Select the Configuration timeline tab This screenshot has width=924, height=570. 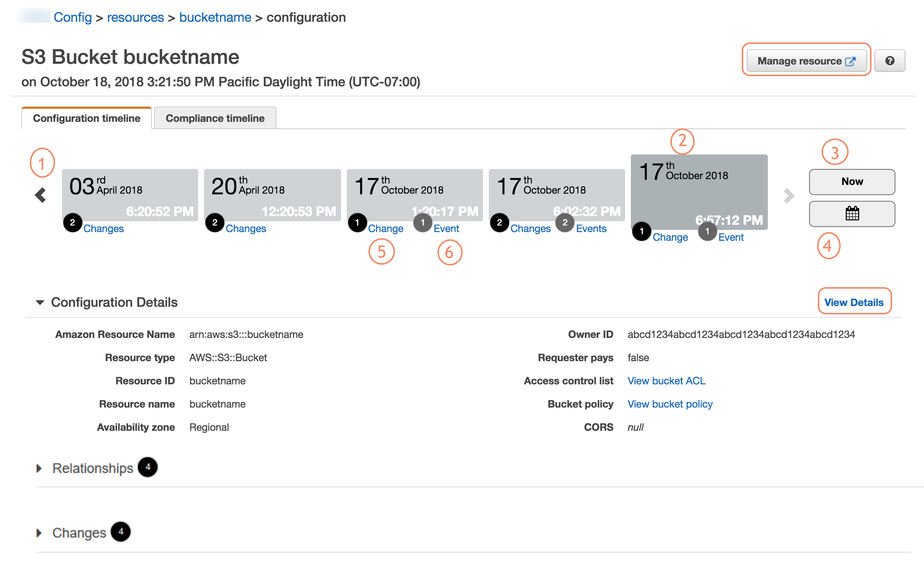click(x=87, y=118)
